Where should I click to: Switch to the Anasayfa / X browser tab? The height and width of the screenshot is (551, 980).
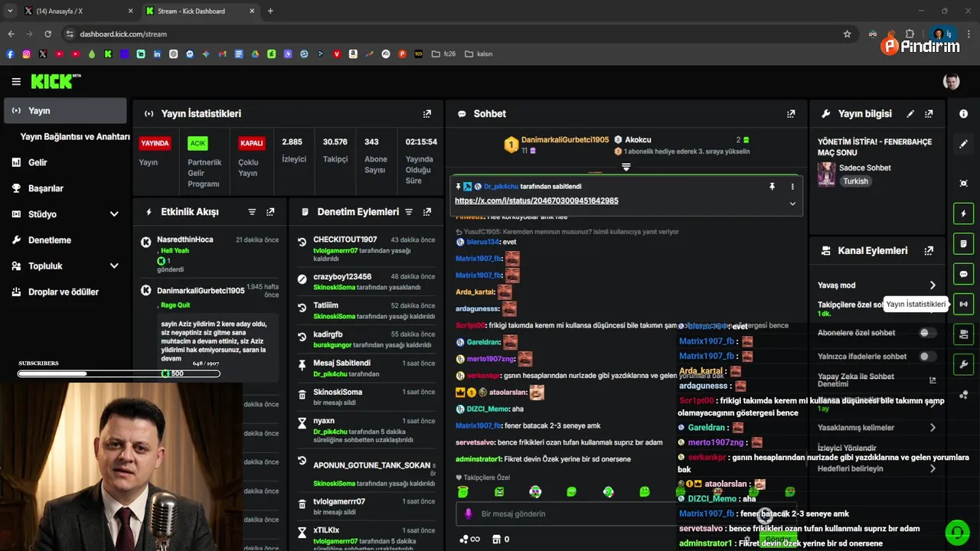click(x=79, y=11)
